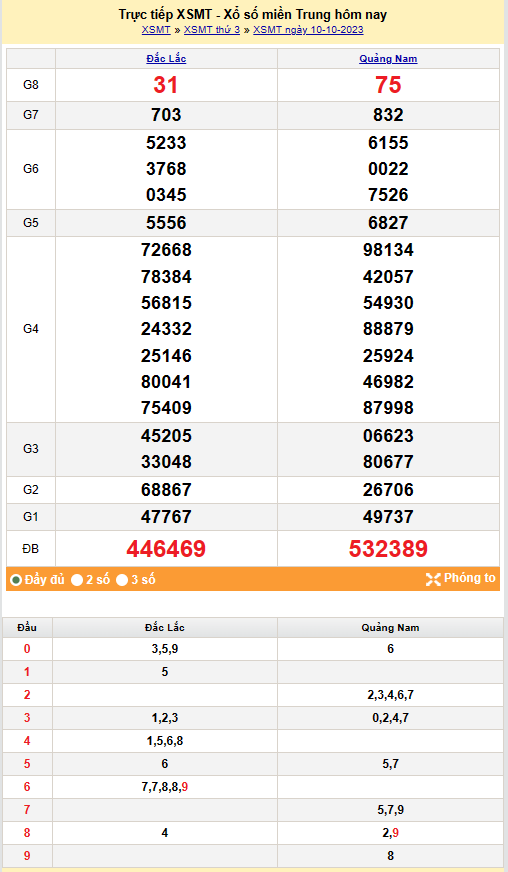Click Quảng Nam G7 number 832

pyautogui.click(x=388, y=115)
